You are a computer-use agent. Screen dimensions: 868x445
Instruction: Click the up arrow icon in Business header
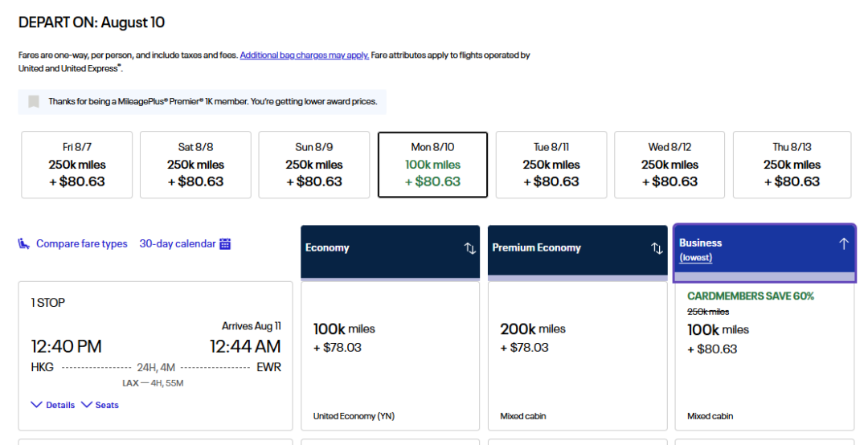pyautogui.click(x=844, y=243)
